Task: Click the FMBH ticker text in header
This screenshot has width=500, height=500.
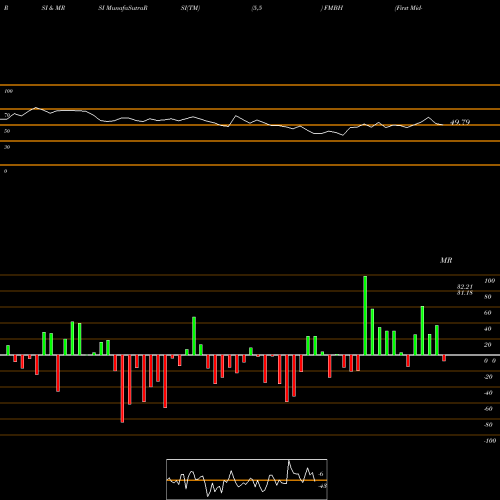Action: (x=333, y=8)
